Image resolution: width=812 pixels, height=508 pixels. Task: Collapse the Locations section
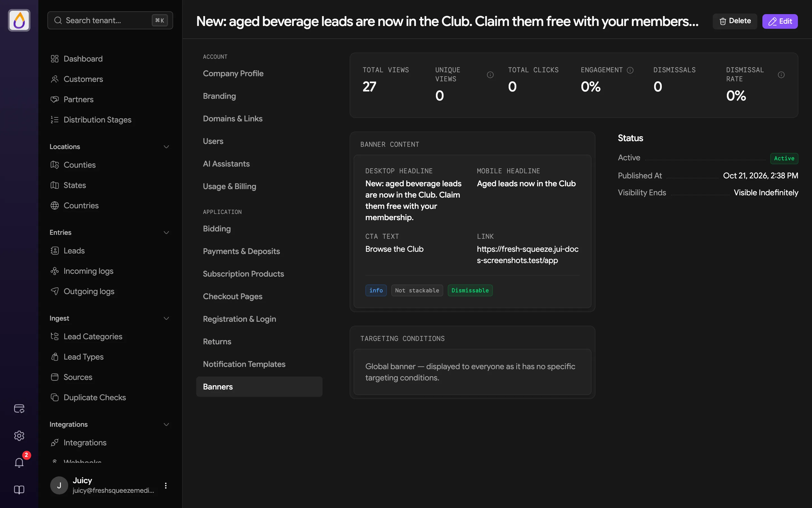(x=166, y=147)
